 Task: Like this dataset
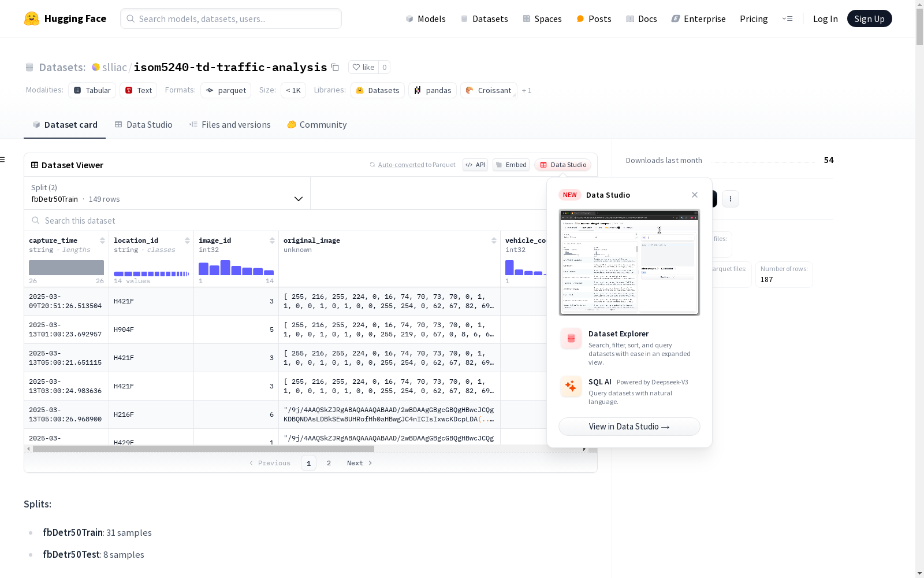(364, 67)
